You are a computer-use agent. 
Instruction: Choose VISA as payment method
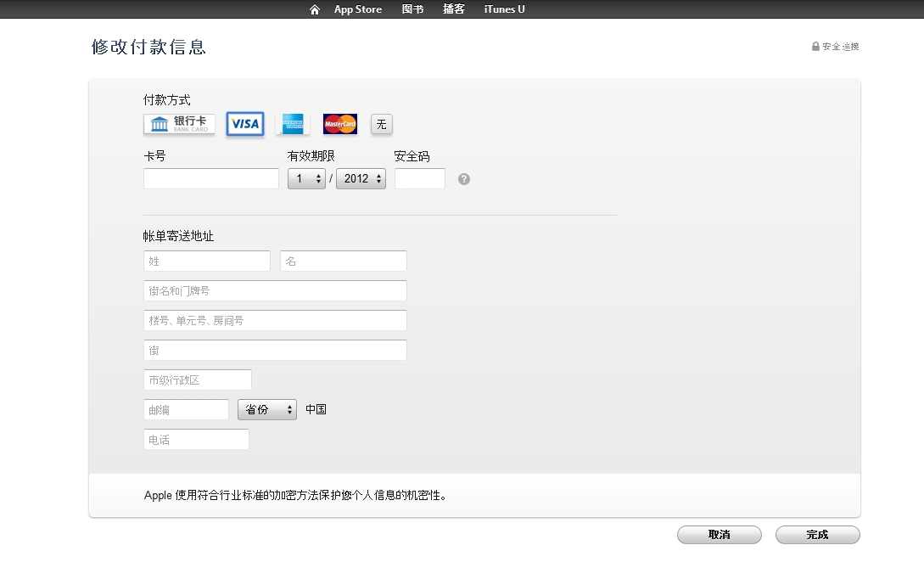pos(245,124)
